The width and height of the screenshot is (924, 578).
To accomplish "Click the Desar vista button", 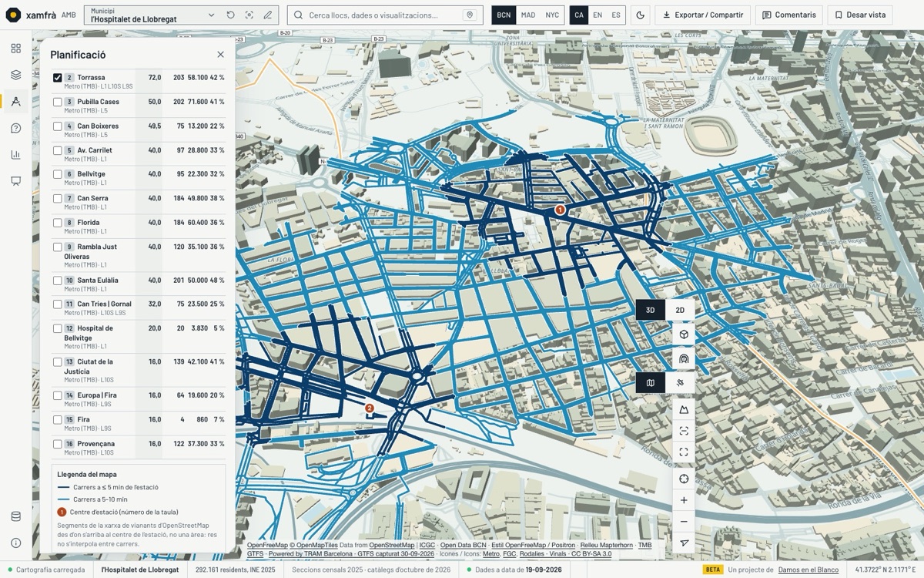I will (x=860, y=15).
